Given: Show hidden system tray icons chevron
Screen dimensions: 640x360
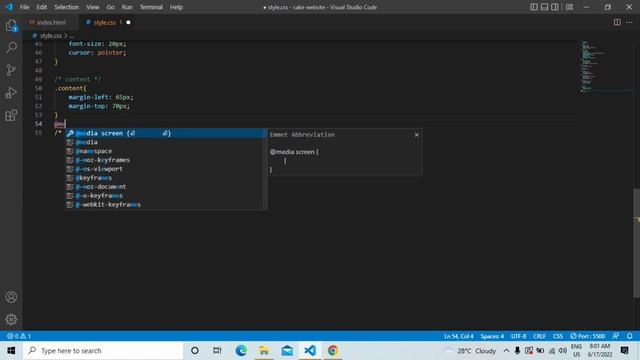Looking at the screenshot, I should point(506,351).
